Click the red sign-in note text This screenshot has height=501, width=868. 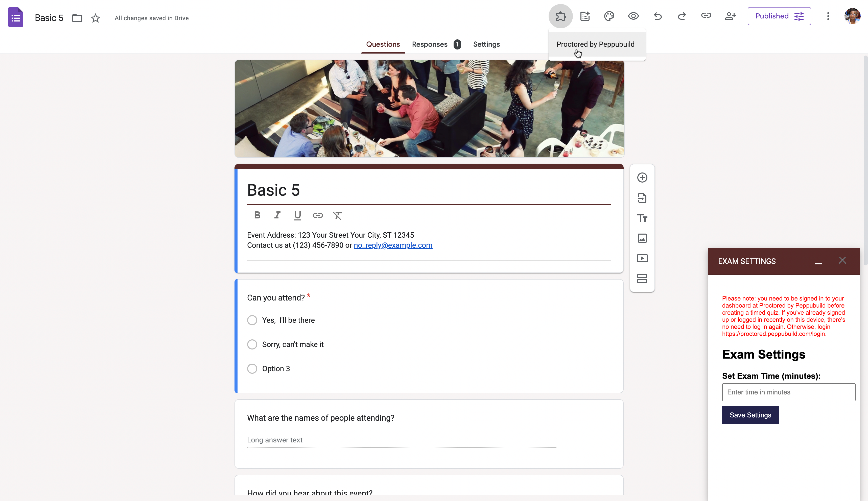[783, 316]
